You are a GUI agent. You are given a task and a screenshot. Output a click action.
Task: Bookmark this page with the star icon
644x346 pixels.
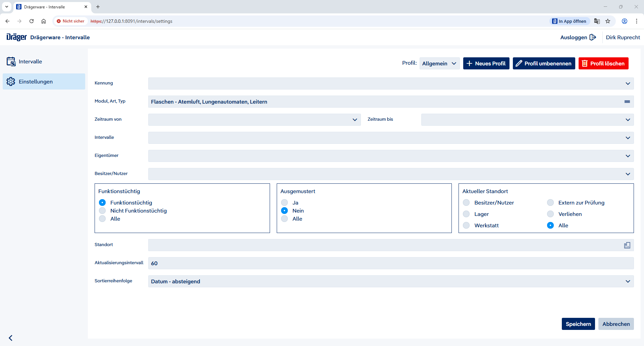(x=608, y=21)
